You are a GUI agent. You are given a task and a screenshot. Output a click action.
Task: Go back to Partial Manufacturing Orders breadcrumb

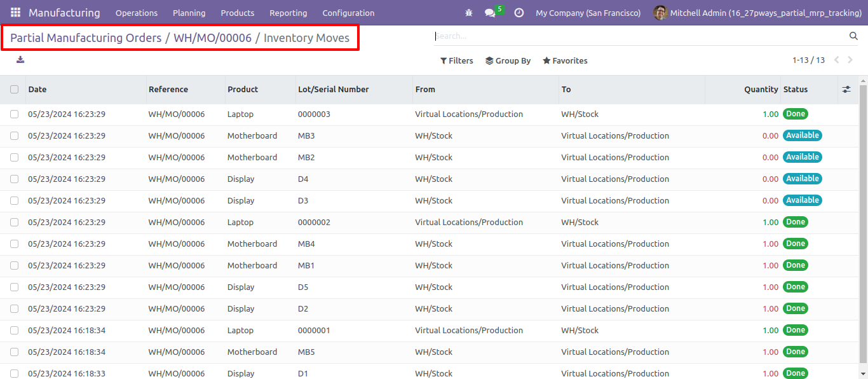click(x=86, y=38)
